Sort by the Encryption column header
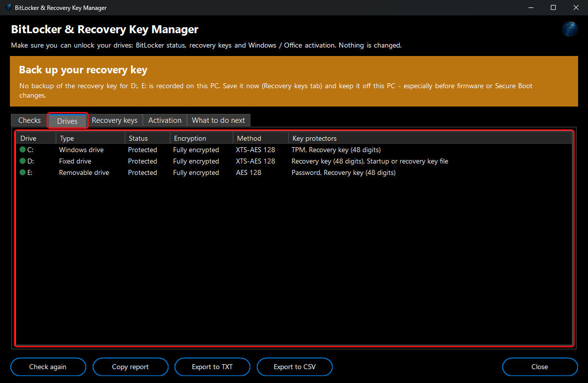The width and height of the screenshot is (588, 383). coord(201,138)
